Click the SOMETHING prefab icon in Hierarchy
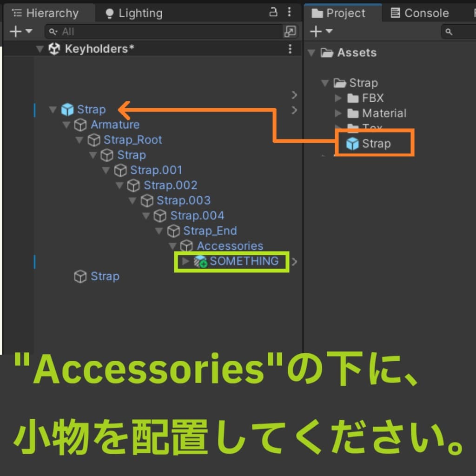 [x=200, y=261]
